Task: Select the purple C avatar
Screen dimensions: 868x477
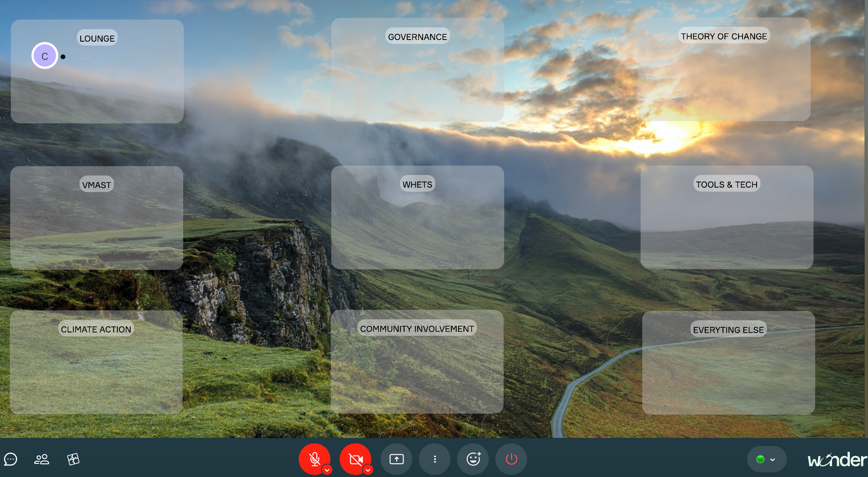Action: [x=45, y=56]
